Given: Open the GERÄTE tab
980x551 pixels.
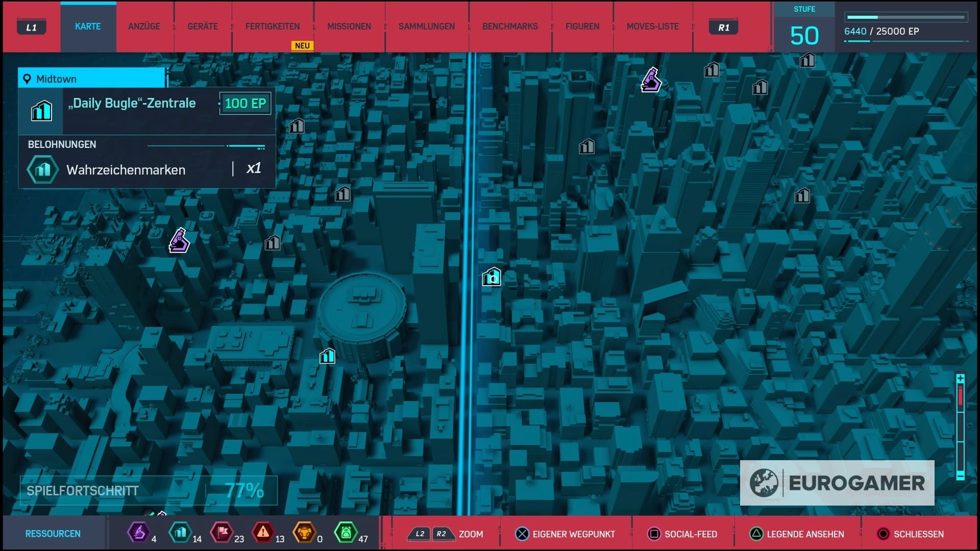Looking at the screenshot, I should click(x=203, y=27).
